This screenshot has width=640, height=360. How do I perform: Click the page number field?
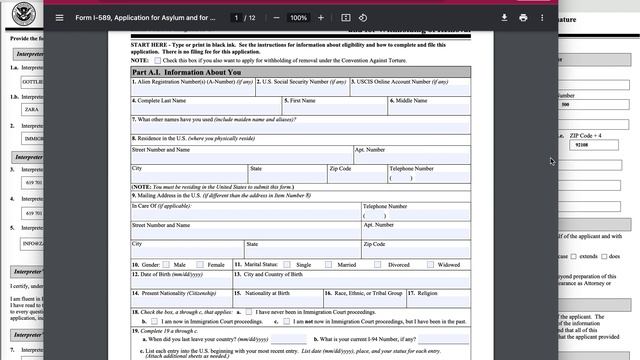pyautogui.click(x=236, y=18)
